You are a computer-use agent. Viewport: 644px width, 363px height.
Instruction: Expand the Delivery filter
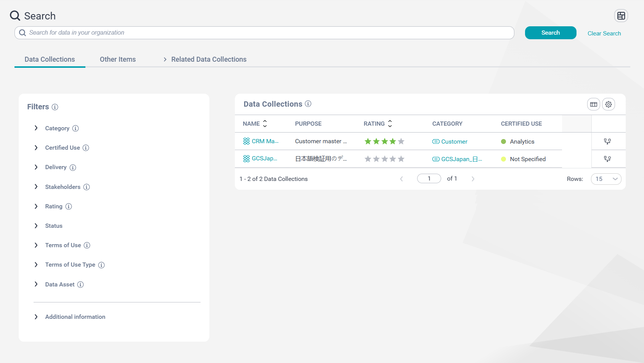[36, 167]
